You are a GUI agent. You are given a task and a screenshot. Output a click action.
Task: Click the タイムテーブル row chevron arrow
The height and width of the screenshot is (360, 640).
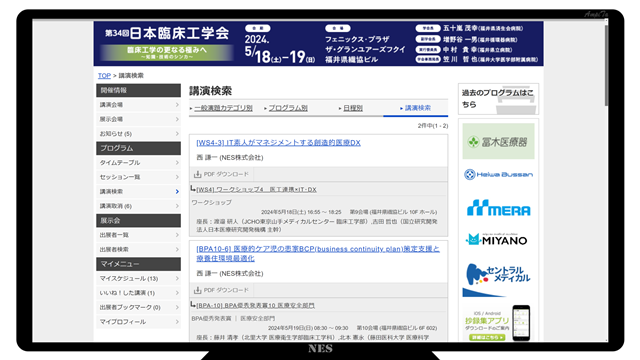click(x=177, y=162)
